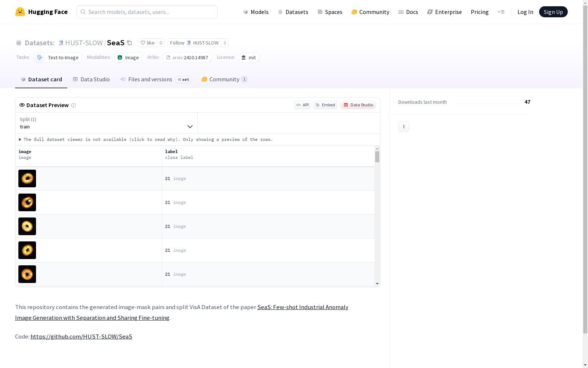588x368 pixels.
Task: Open Data Studio from the preview header
Action: (x=358, y=105)
